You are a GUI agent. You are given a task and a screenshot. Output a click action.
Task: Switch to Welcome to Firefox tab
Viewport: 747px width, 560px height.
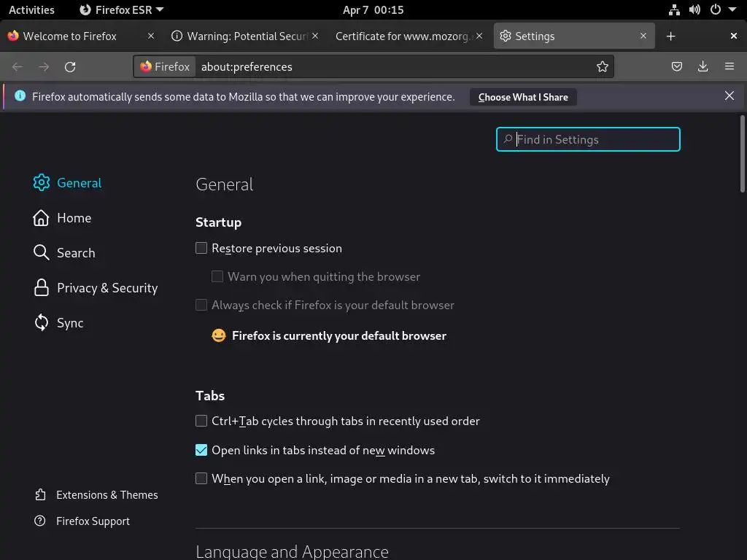(x=70, y=36)
